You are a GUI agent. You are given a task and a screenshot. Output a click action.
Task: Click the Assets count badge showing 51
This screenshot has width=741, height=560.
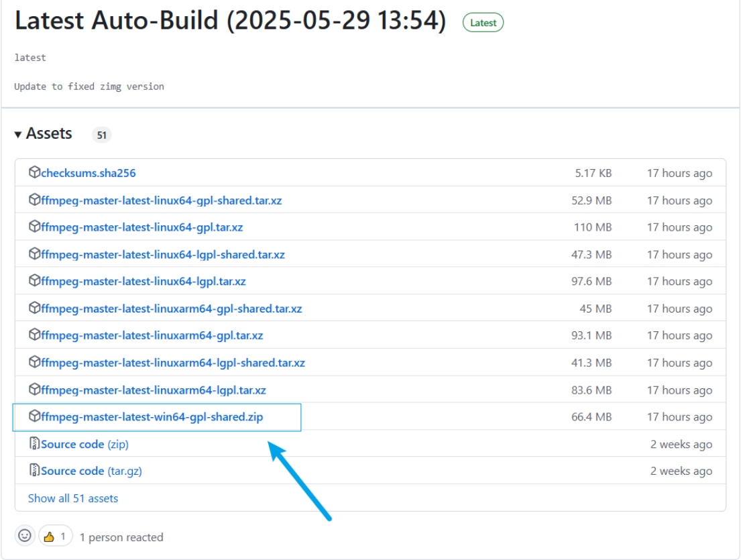tap(102, 135)
